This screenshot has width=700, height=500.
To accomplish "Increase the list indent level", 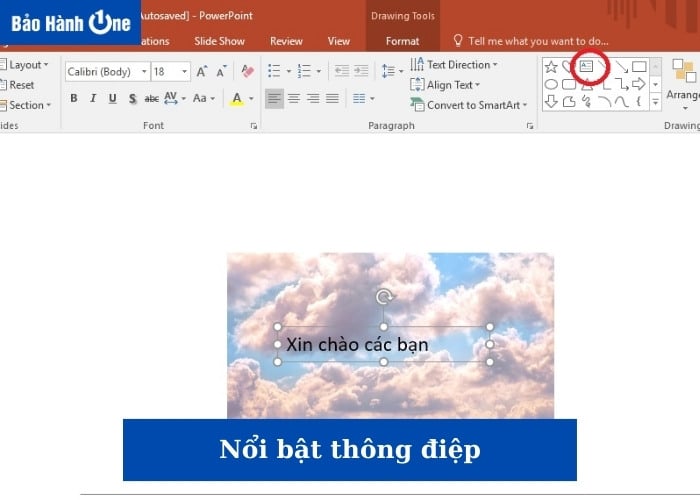I will (x=361, y=71).
